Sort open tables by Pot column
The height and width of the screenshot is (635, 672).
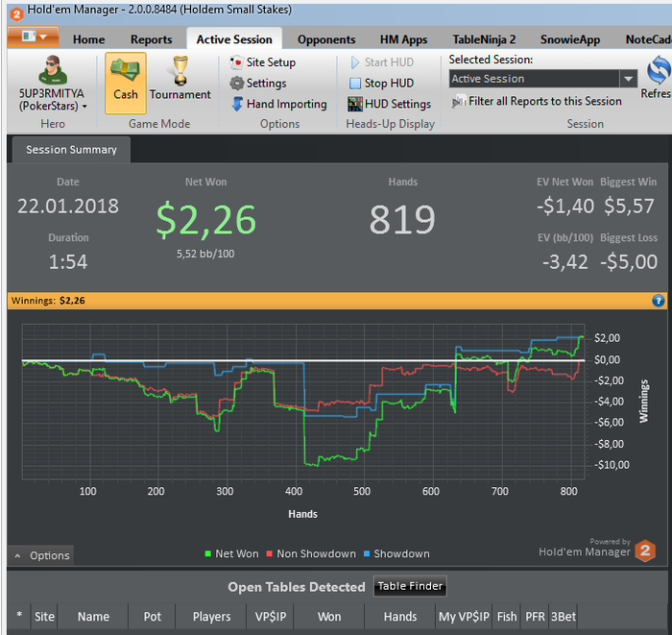point(152,617)
